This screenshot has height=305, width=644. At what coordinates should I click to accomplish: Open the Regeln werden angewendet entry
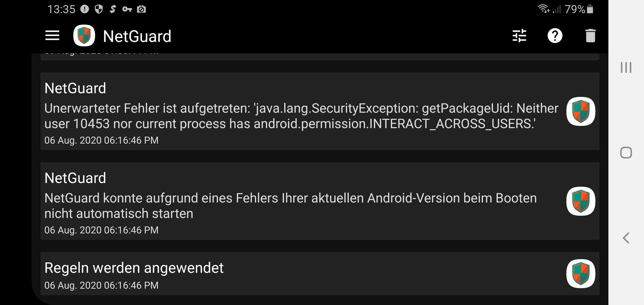[320, 273]
